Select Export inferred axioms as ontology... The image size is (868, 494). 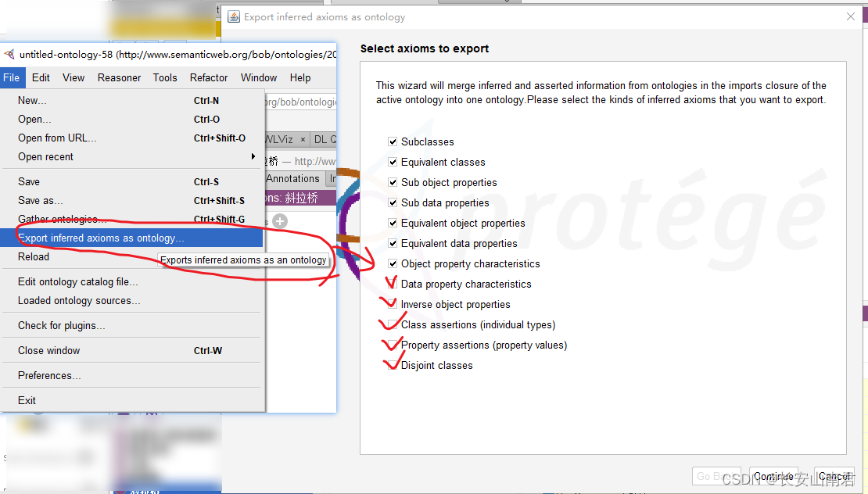[x=132, y=238]
